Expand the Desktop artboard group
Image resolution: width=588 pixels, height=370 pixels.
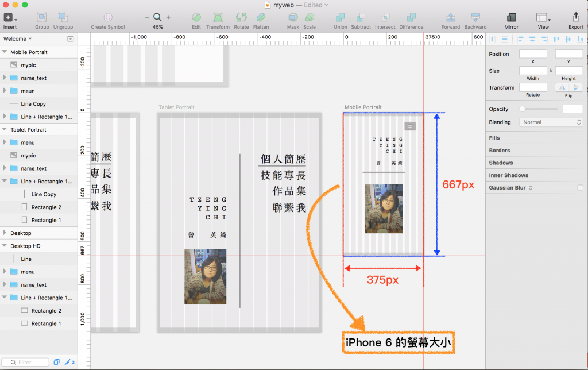[x=5, y=233]
